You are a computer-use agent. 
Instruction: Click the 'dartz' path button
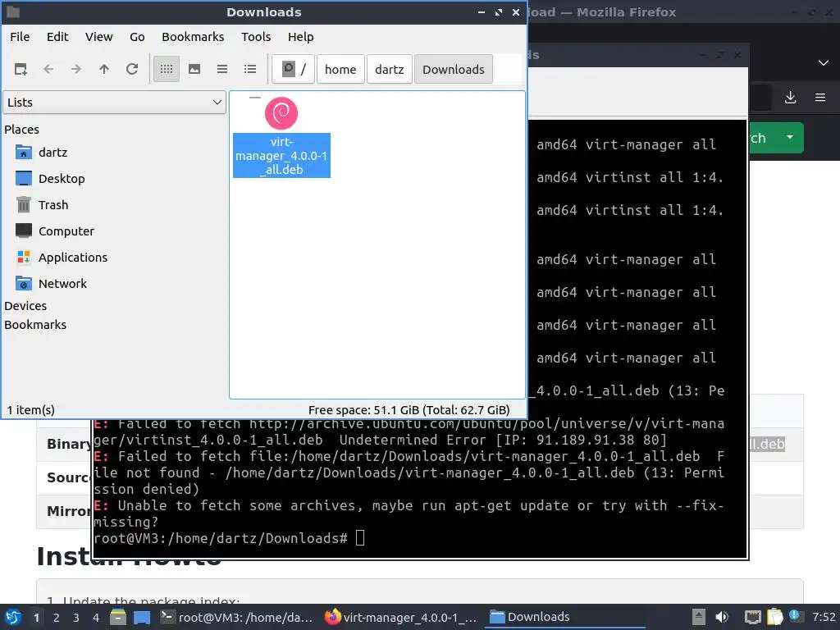click(390, 69)
